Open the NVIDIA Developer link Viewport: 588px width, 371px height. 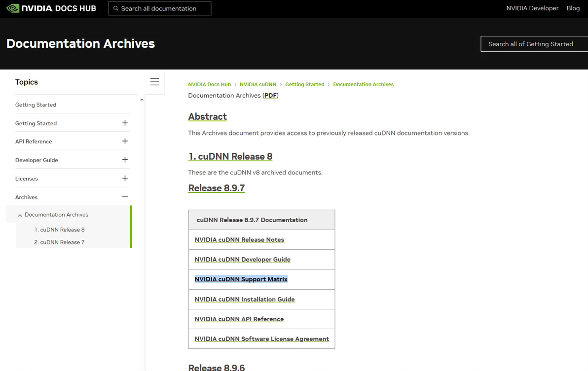pyautogui.click(x=532, y=8)
